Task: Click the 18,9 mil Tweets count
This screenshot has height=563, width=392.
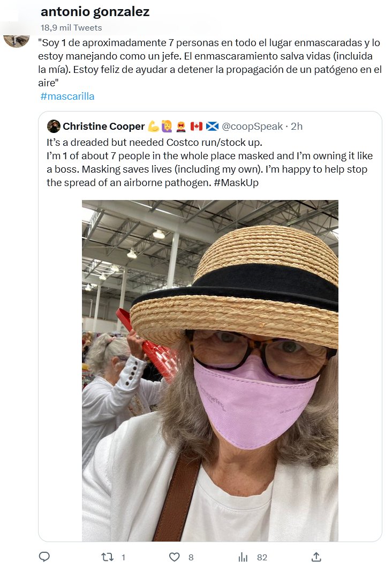Action: coord(71,27)
